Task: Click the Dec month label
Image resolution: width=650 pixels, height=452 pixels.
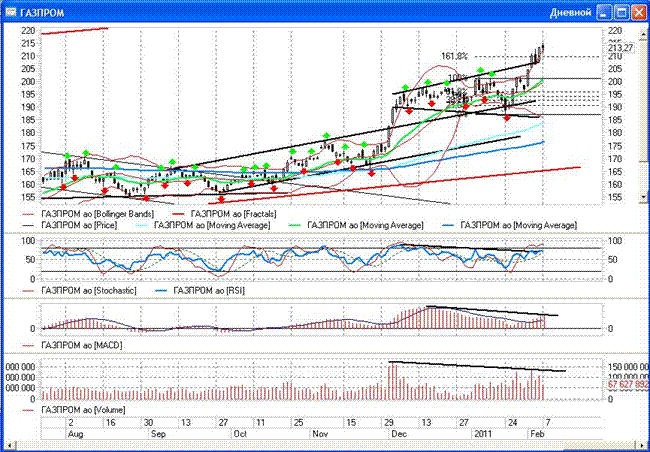Action: tap(399, 434)
